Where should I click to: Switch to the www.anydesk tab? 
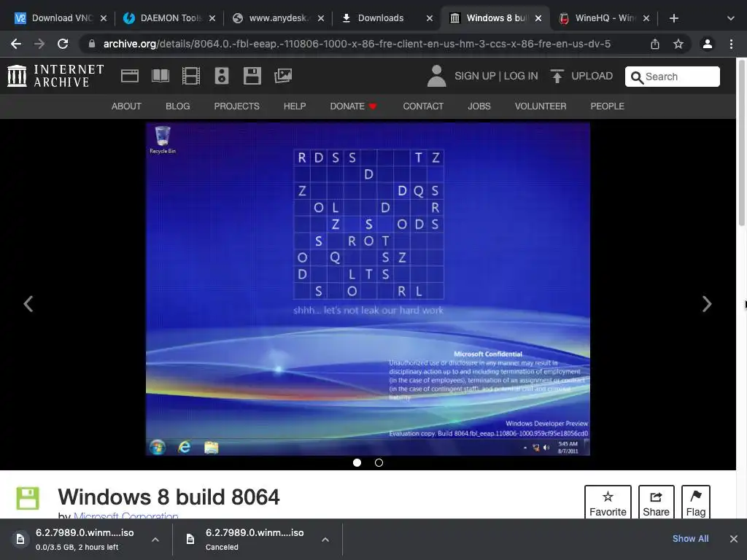pos(278,18)
